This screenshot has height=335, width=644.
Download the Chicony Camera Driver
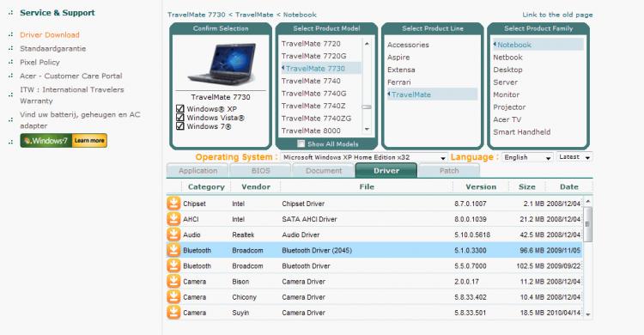coord(173,296)
